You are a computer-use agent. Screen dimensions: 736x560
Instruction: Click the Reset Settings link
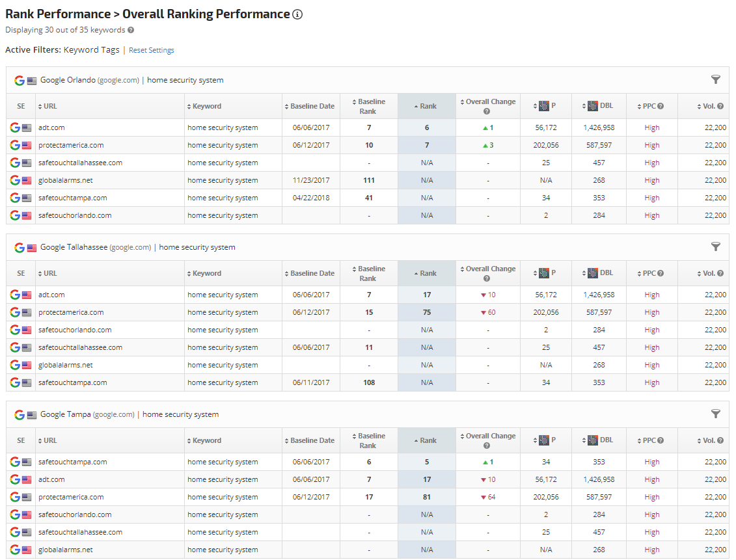151,50
